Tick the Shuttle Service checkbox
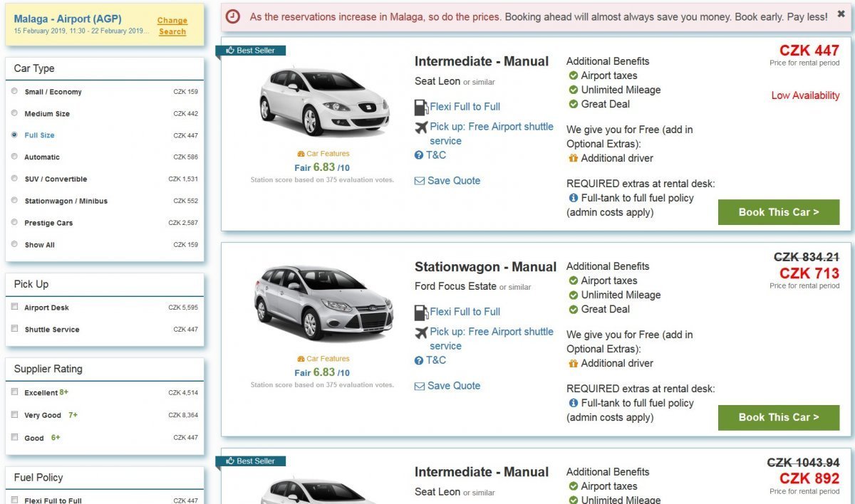The height and width of the screenshot is (504, 855). (15, 329)
